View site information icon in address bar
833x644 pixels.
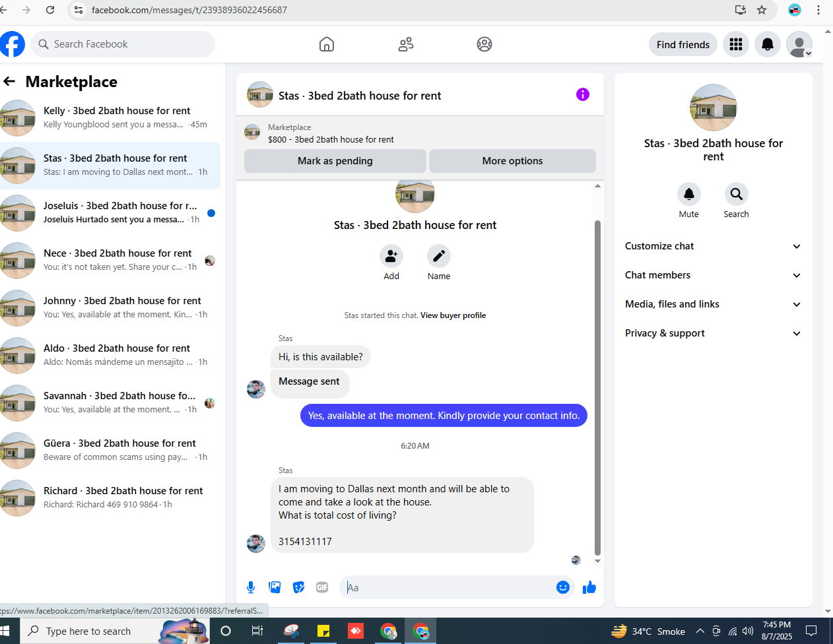pos(79,10)
